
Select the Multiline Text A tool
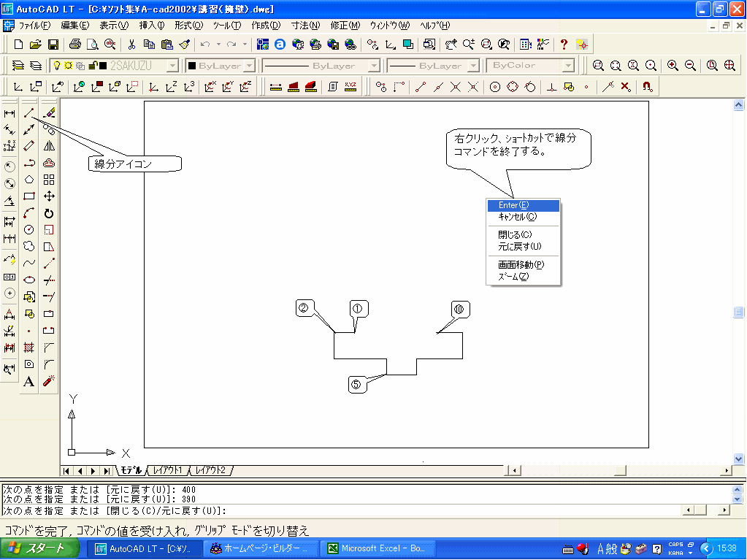click(x=29, y=381)
